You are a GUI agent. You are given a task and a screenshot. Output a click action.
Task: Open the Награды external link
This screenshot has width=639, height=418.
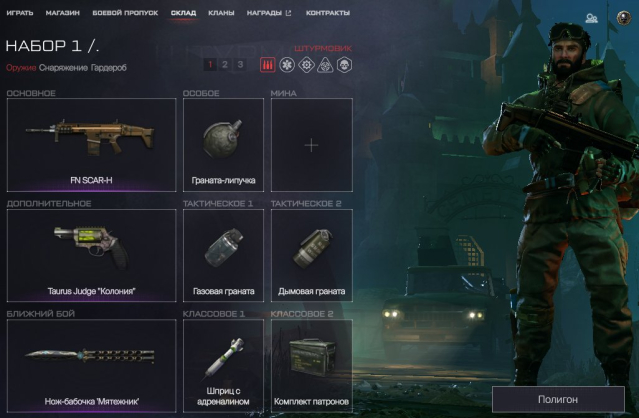click(269, 13)
